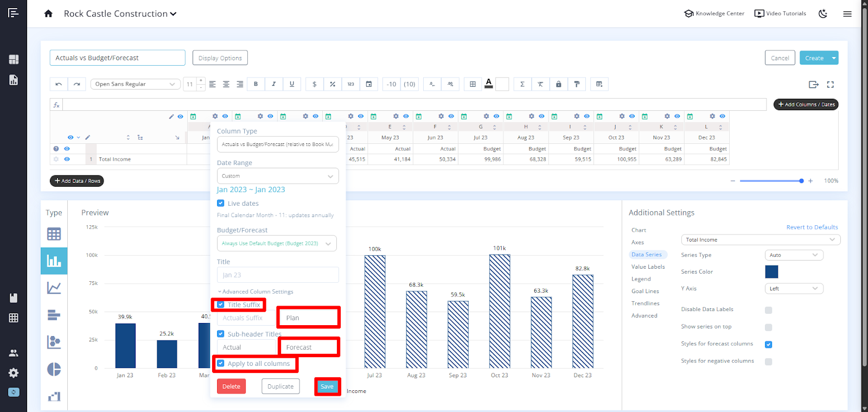Open Trendlines settings tab
Image resolution: width=868 pixels, height=412 pixels.
point(645,303)
